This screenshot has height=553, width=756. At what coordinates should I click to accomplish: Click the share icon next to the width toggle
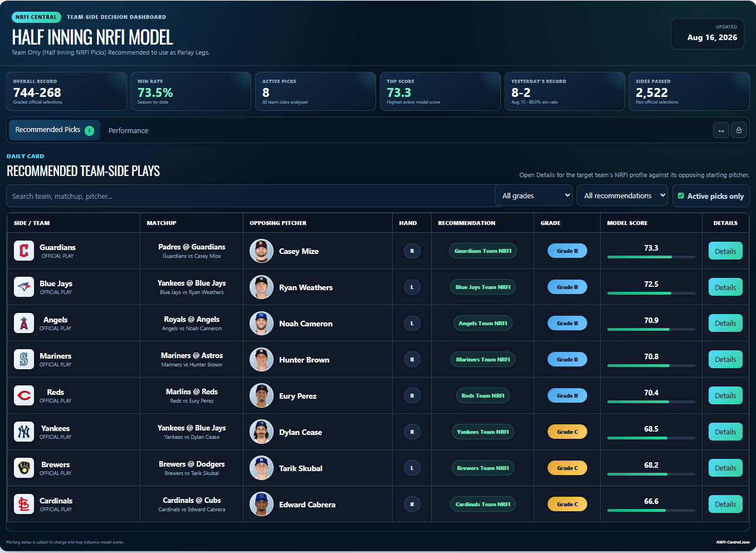(739, 130)
